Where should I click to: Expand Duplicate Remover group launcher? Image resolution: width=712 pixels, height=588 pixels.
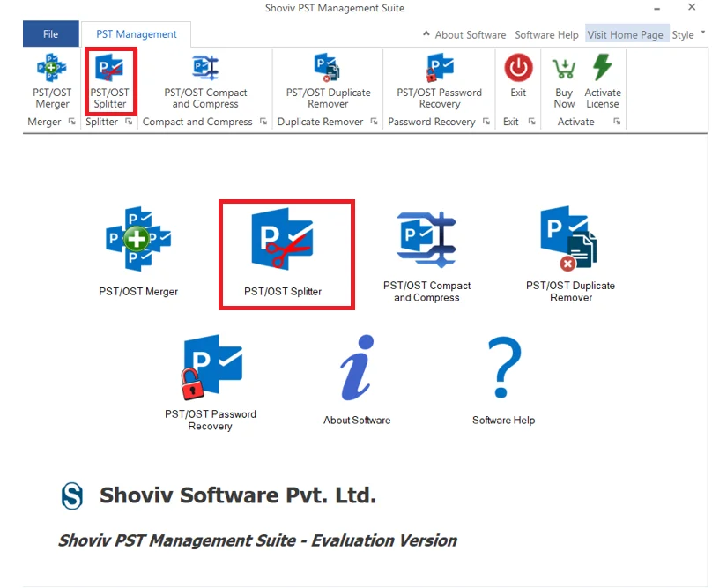[x=375, y=122]
